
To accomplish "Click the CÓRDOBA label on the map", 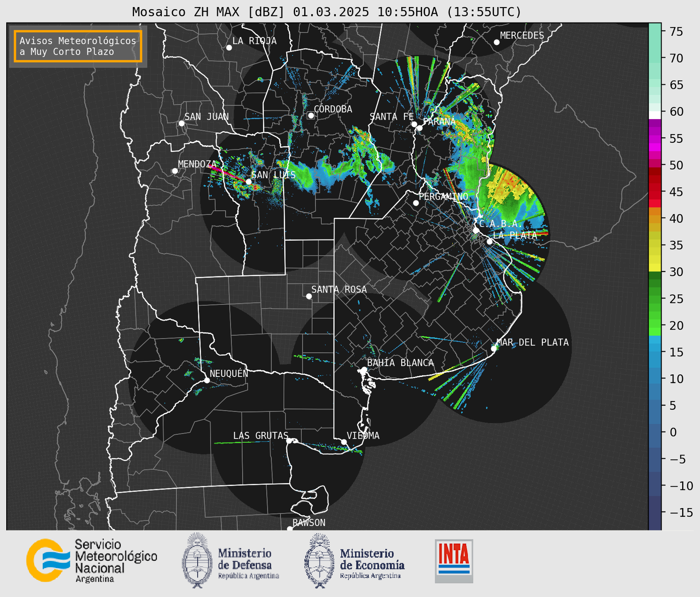I will [x=333, y=109].
